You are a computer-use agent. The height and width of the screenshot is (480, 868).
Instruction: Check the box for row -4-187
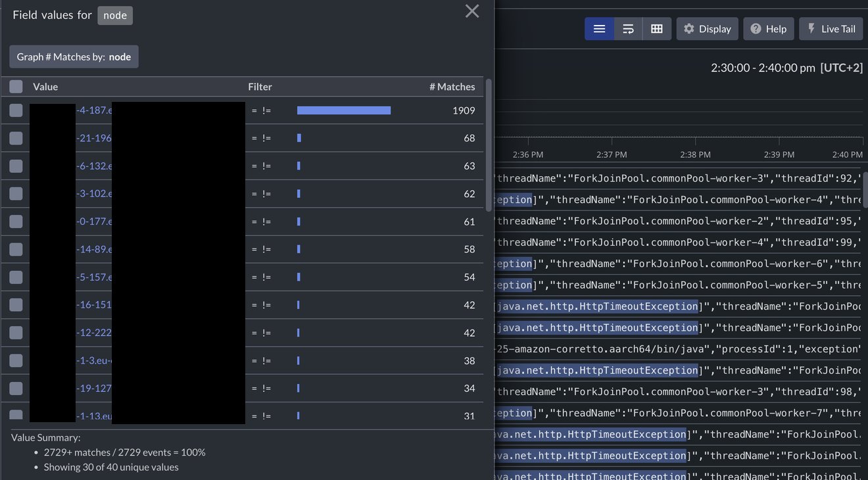click(16, 110)
